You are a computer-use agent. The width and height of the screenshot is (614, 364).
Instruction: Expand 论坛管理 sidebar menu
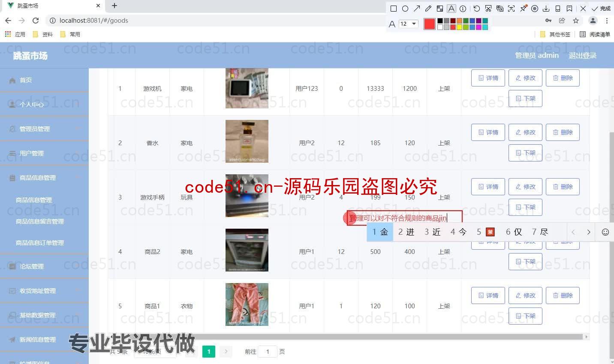point(44,266)
